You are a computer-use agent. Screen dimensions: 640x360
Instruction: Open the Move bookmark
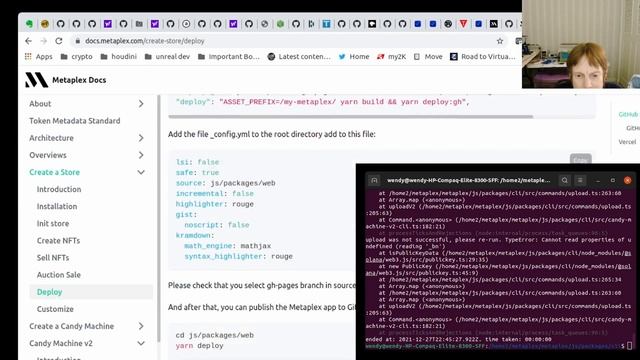[x=428, y=57]
